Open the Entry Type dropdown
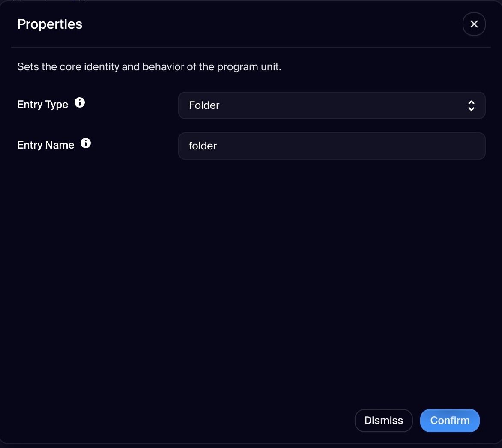Screen dimensions: 502x448 (x=331, y=105)
